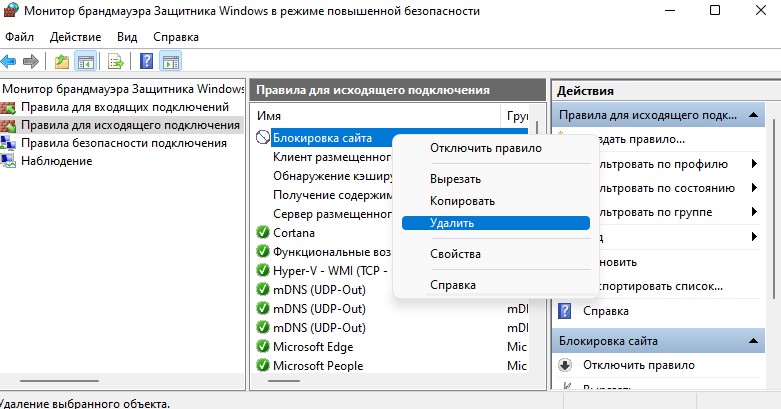Expand Вид submenu arrow in actions pane
781x409 pixels.
(754, 236)
